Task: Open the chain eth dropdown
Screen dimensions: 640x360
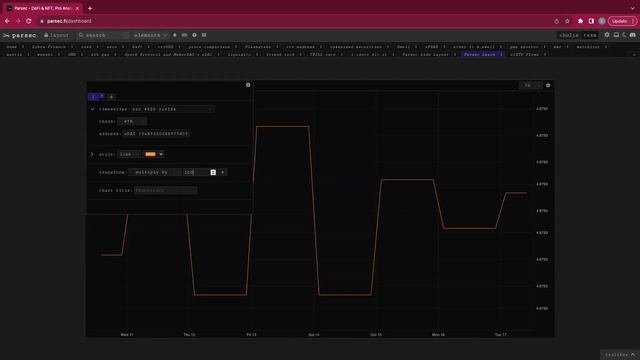Action: coord(132,121)
